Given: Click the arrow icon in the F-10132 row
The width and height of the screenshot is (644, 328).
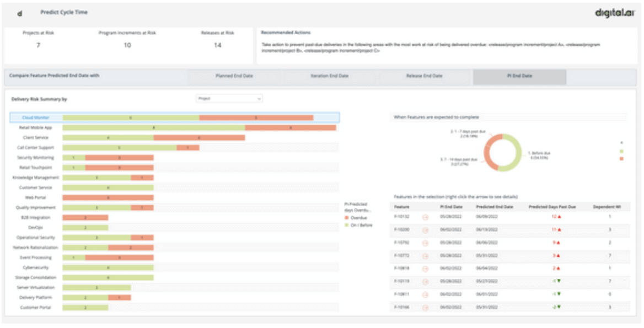Looking at the screenshot, I should coord(425,217).
